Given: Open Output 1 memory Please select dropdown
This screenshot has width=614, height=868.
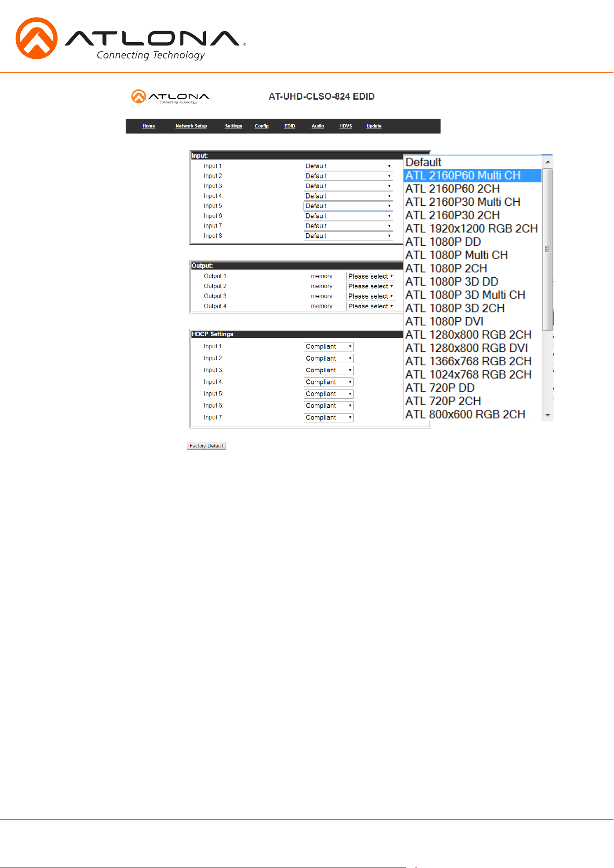Looking at the screenshot, I should coord(371,276).
